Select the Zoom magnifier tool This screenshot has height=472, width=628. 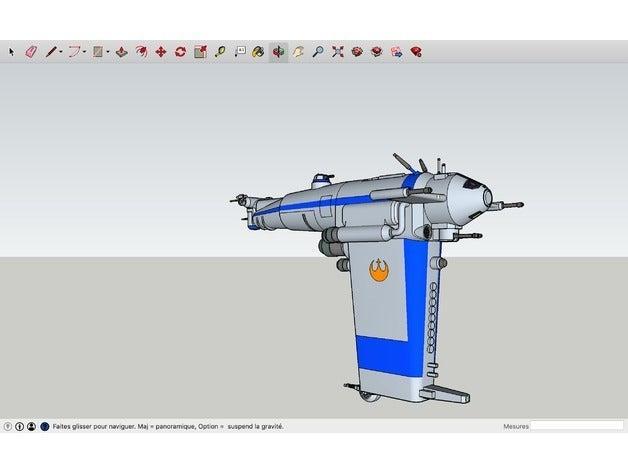(318, 52)
